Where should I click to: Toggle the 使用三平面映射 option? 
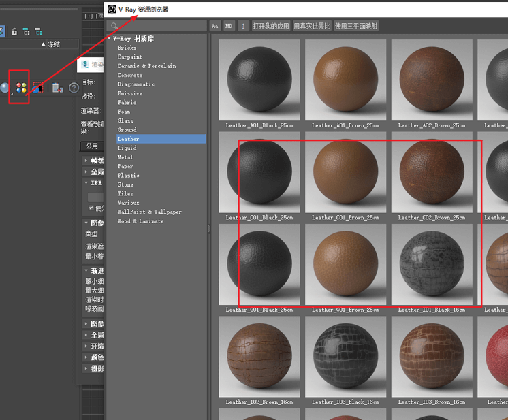pyautogui.click(x=356, y=26)
